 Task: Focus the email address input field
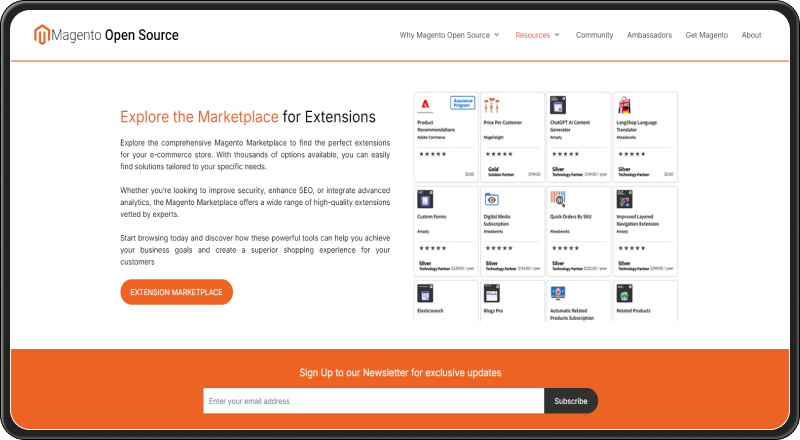[373, 401]
